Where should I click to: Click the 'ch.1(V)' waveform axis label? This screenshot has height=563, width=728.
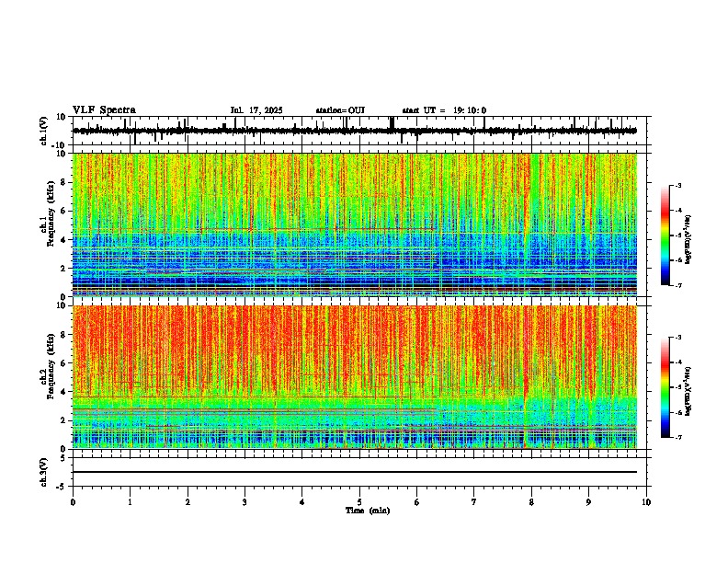44,131
